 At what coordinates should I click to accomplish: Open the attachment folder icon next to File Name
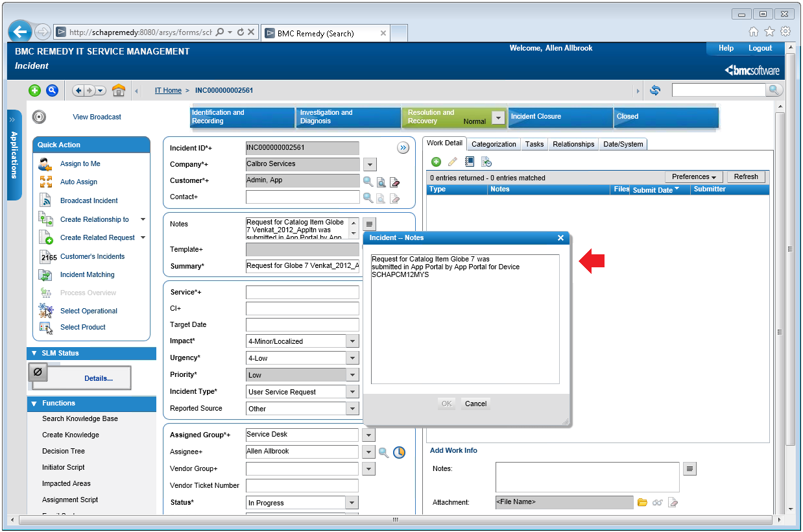tap(642, 502)
